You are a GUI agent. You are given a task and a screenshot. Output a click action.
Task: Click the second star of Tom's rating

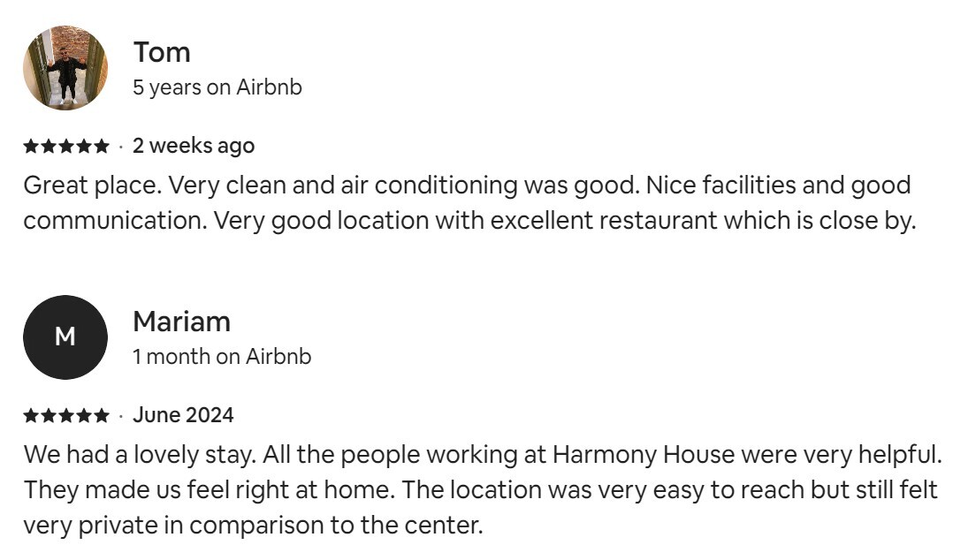49,146
